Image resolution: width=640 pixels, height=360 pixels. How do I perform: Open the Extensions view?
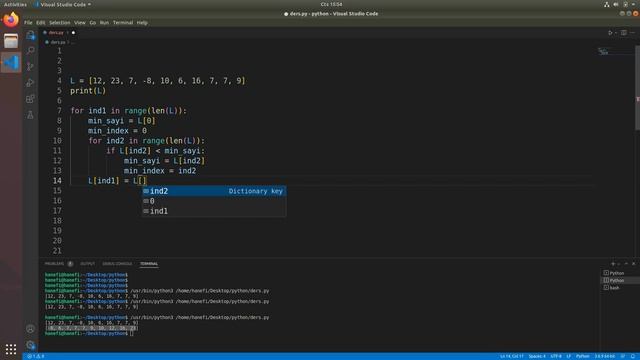point(31,99)
